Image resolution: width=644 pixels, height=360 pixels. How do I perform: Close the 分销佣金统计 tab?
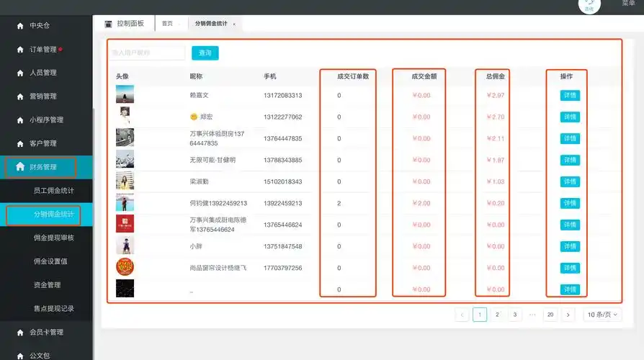pyautogui.click(x=234, y=24)
